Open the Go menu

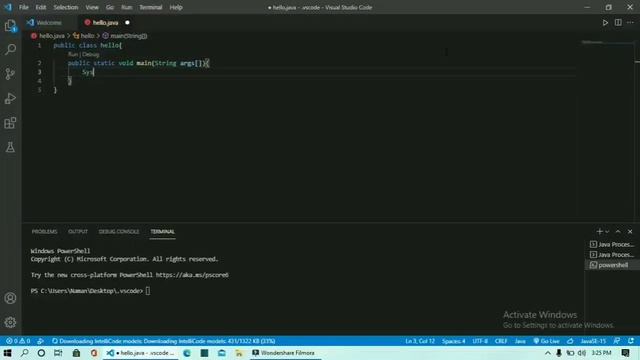coord(110,7)
